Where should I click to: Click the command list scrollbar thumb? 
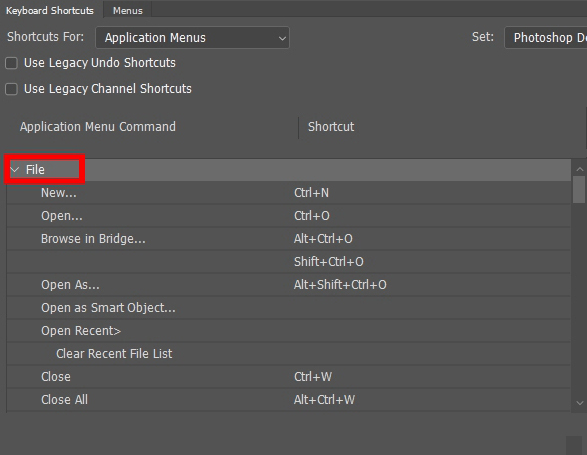(579, 190)
